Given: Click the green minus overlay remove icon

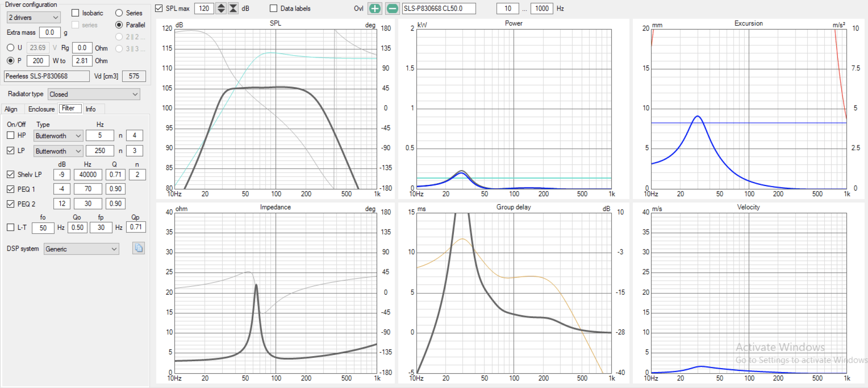Looking at the screenshot, I should 392,8.
